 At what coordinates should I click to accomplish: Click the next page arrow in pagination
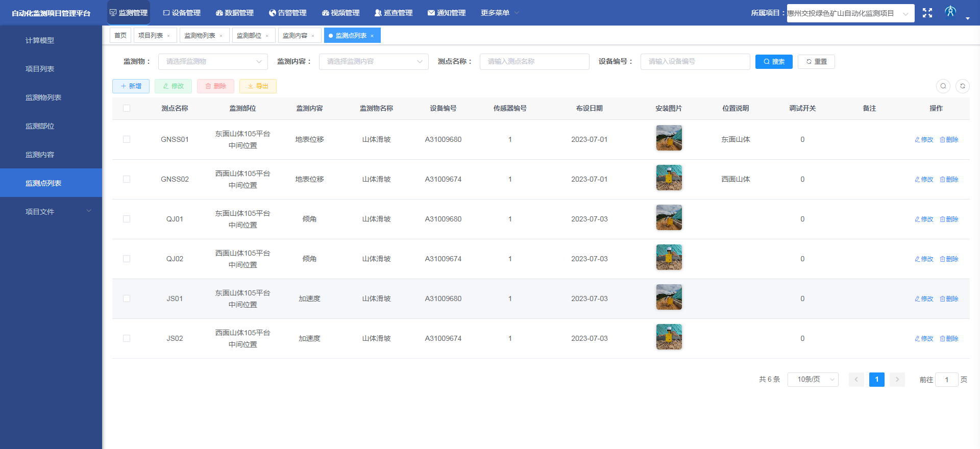[x=897, y=380]
